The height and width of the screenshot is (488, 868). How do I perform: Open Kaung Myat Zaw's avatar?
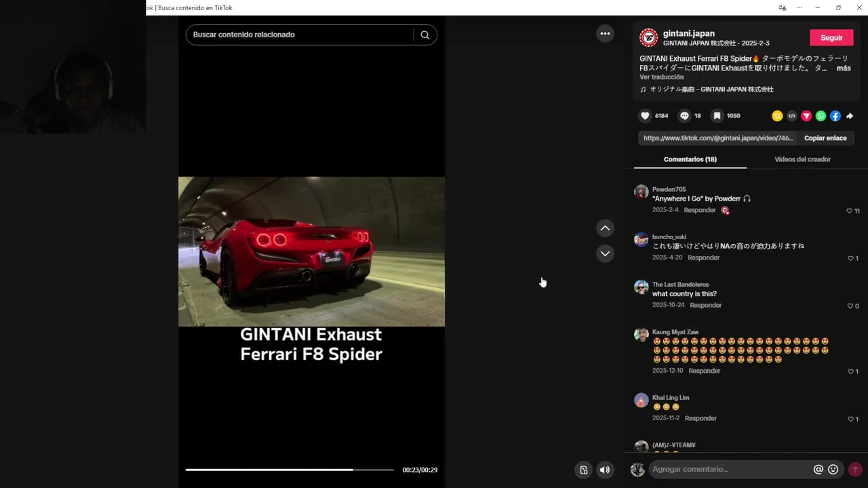(x=641, y=334)
